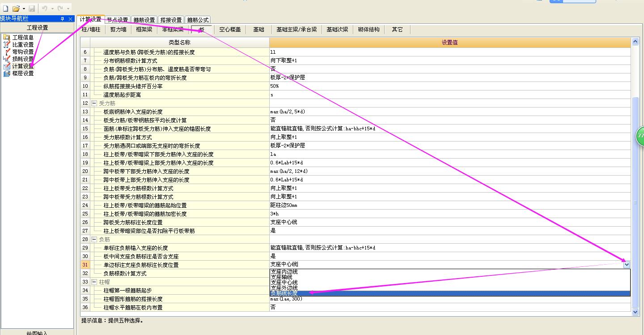Image resolution: width=644 pixels, height=335 pixels.
Task: Click the 弯钩设置 icon
Action: [6, 52]
